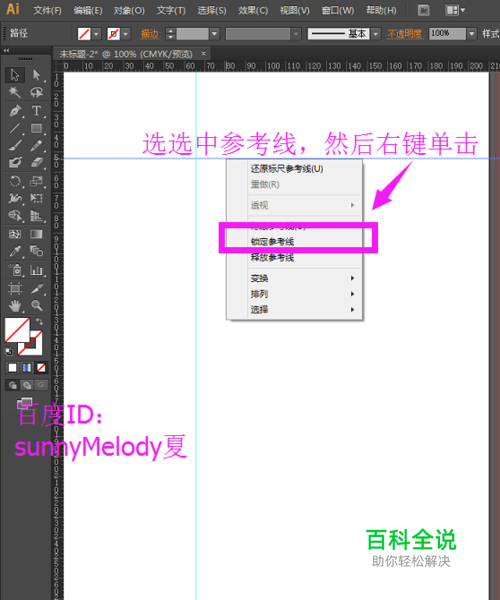Select the Selection tool (black arrow)
Viewport: 500px width, 600px height.
pos(15,75)
